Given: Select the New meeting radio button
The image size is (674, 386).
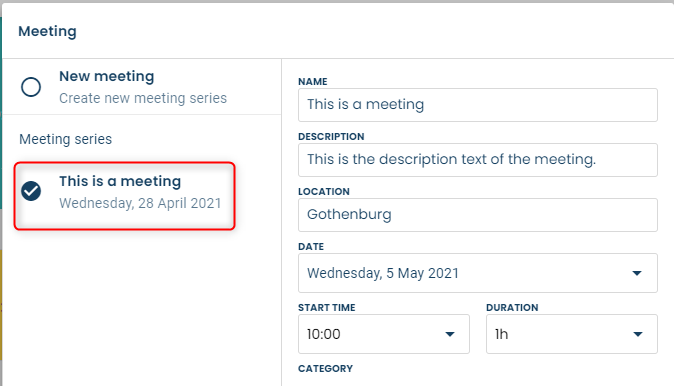Looking at the screenshot, I should coord(31,87).
